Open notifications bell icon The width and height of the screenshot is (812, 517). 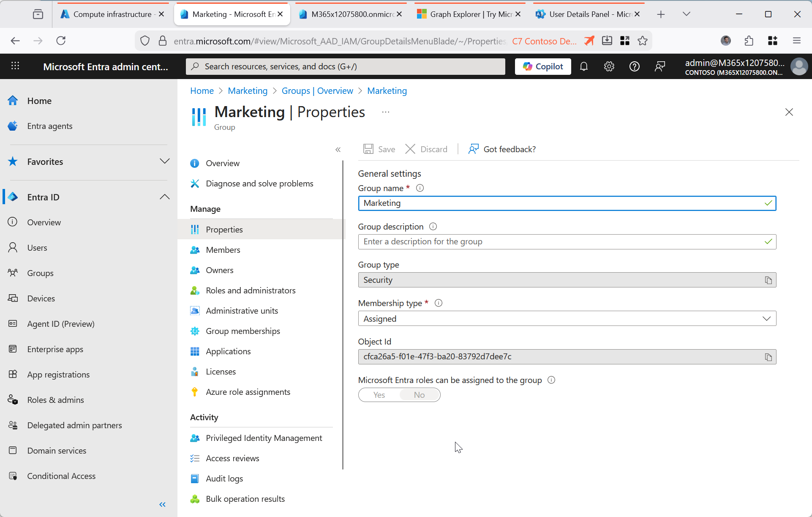click(583, 66)
